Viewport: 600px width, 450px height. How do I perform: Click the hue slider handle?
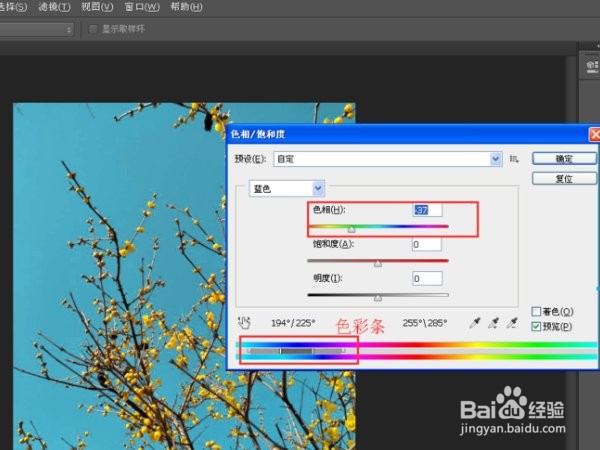point(351,229)
